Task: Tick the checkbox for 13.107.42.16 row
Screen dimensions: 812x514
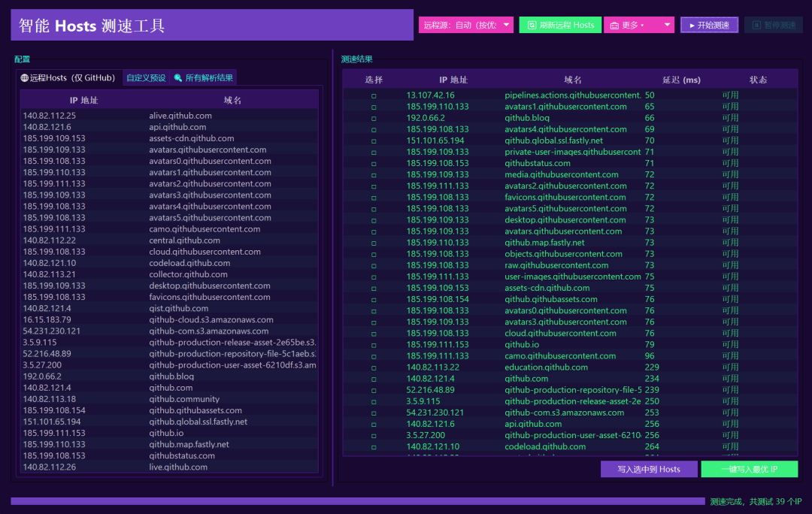Action: (374, 95)
